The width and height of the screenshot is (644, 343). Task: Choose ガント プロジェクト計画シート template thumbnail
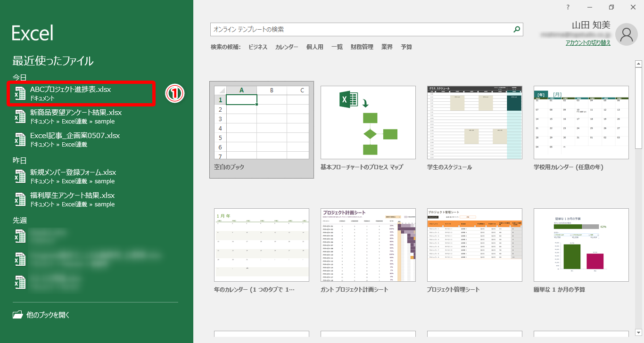368,245
